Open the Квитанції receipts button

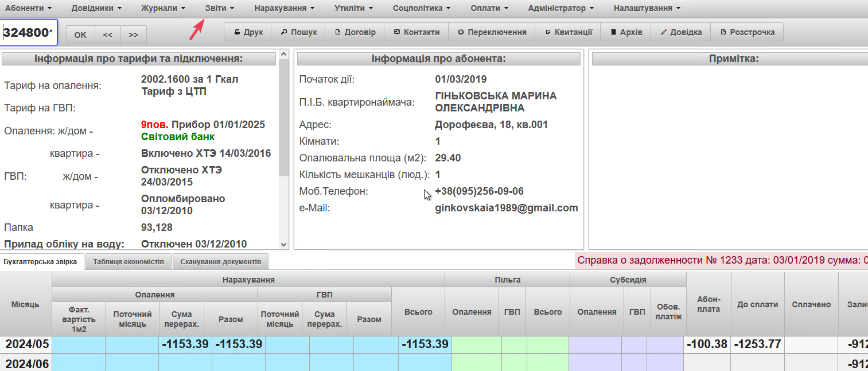[568, 32]
